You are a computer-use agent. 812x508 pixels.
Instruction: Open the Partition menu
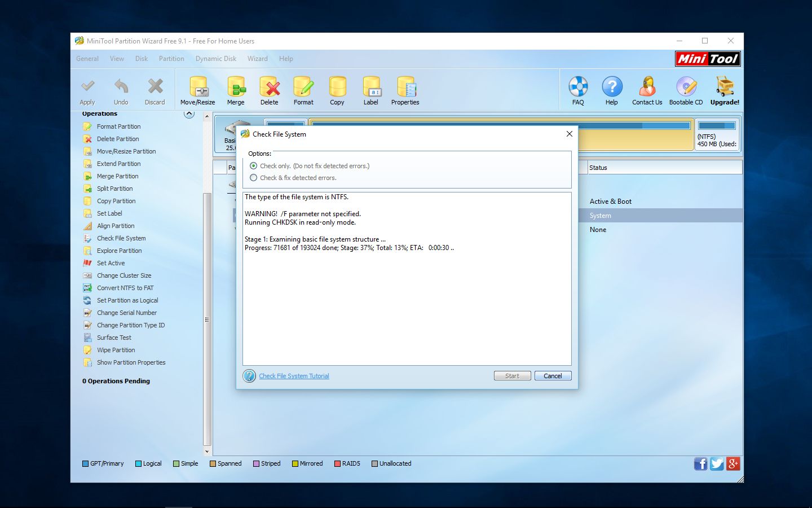pyautogui.click(x=171, y=59)
